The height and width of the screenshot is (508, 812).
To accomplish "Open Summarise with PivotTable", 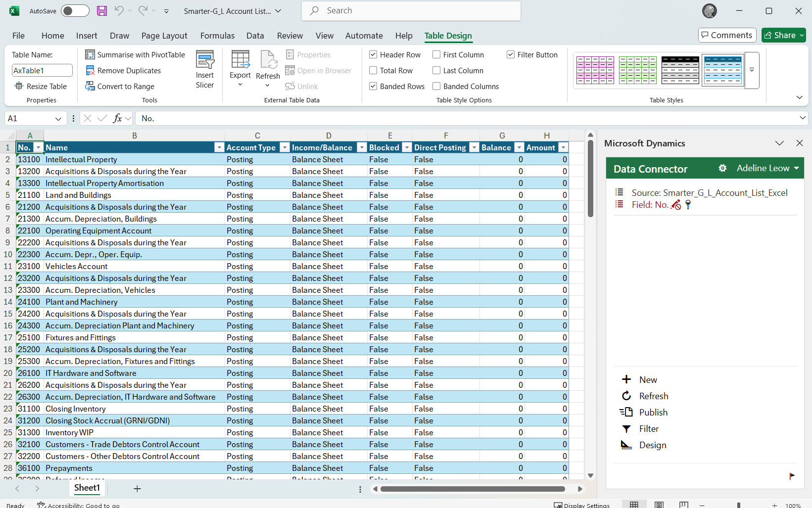I will [x=135, y=55].
